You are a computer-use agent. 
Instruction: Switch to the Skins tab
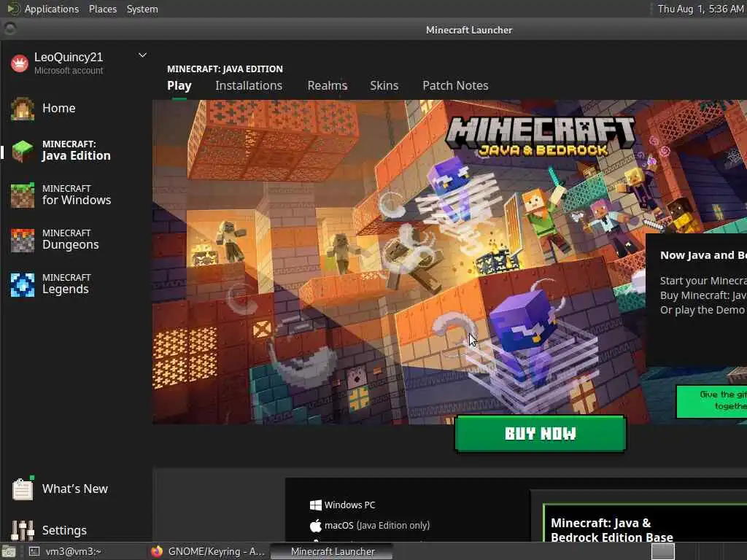[x=384, y=86]
